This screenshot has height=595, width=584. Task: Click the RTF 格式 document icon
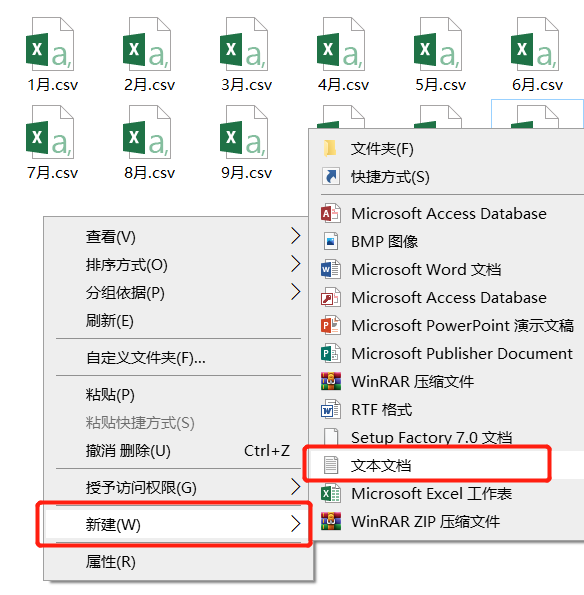coord(331,409)
